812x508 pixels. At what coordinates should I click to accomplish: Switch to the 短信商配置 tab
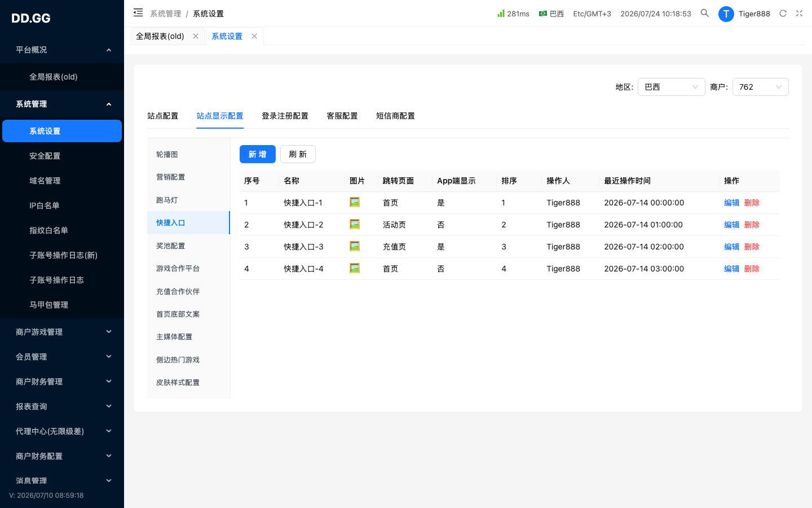click(x=395, y=116)
